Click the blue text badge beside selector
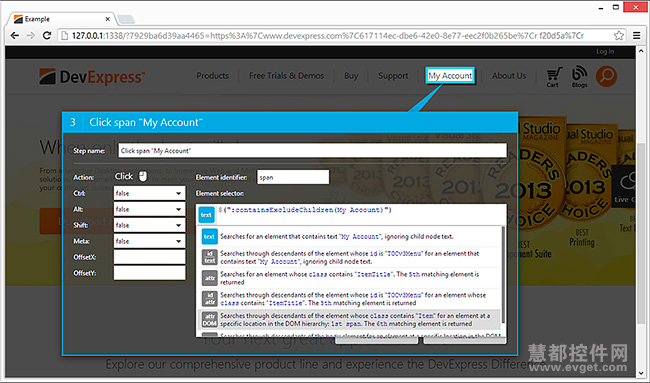Image resolution: width=650 pixels, height=383 pixels. point(206,215)
